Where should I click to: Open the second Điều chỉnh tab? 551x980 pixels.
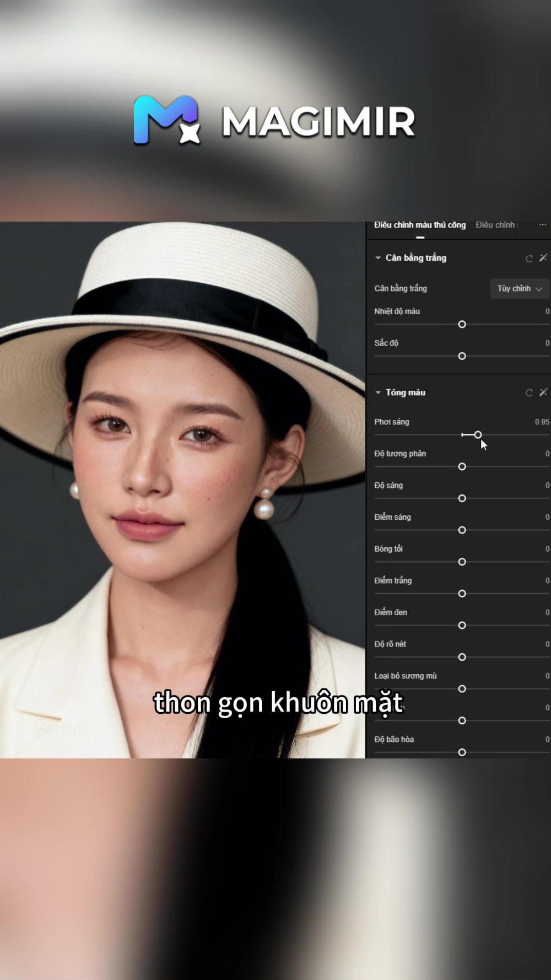pos(496,225)
